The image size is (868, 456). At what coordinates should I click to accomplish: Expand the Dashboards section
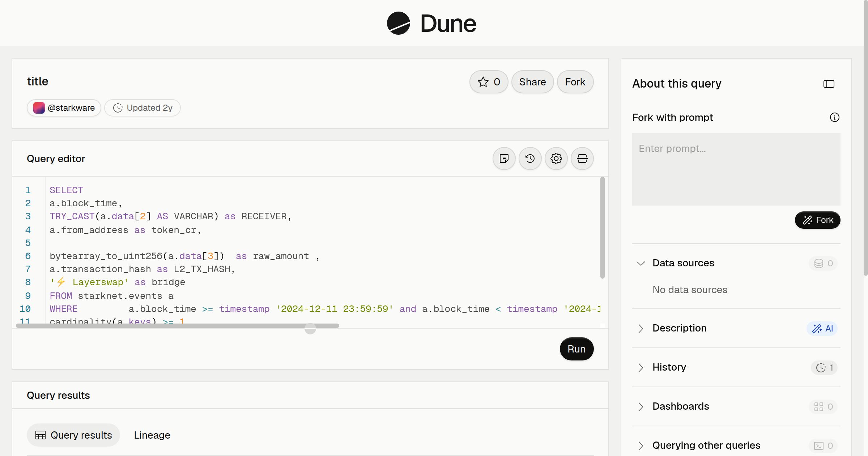[641, 406]
